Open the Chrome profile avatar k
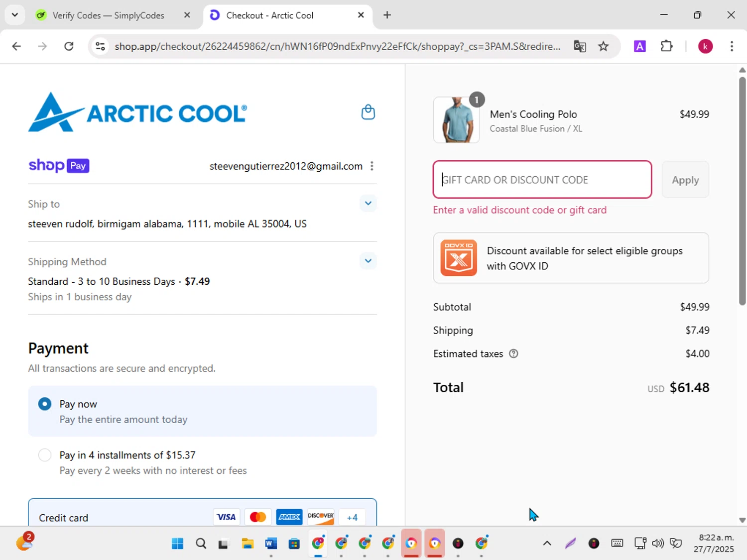The image size is (747, 560). click(705, 46)
